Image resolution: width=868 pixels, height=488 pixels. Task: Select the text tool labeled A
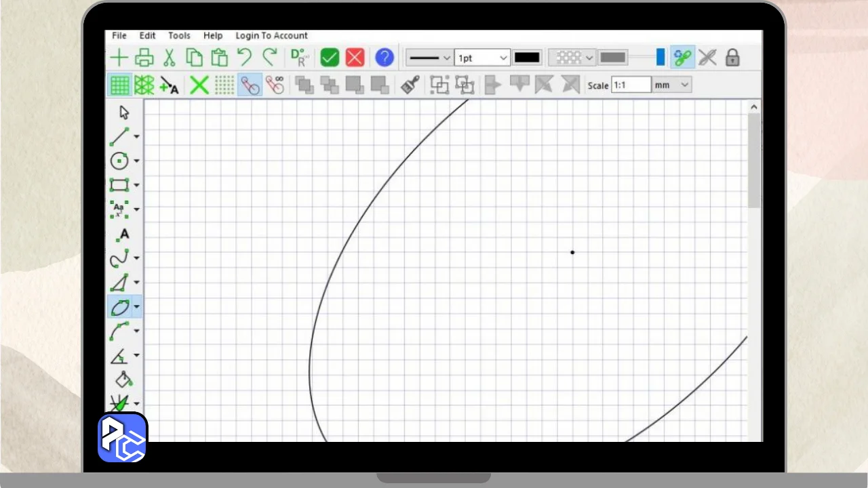pyautogui.click(x=123, y=235)
